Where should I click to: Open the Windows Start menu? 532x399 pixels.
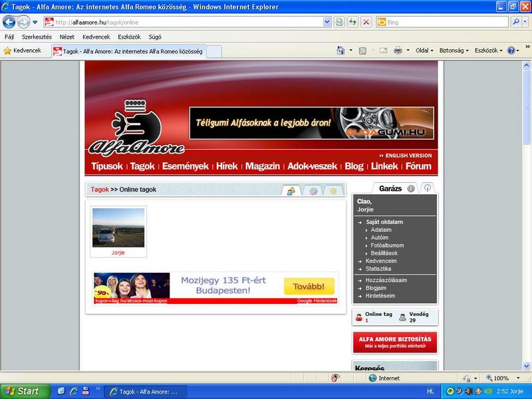[x=24, y=391]
